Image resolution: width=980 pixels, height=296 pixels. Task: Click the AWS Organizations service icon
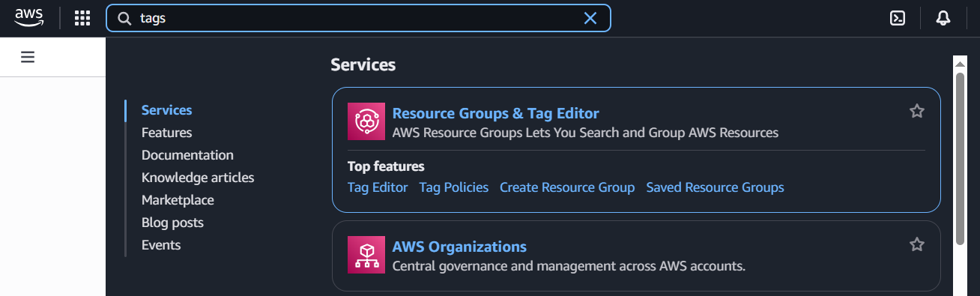pos(366,255)
